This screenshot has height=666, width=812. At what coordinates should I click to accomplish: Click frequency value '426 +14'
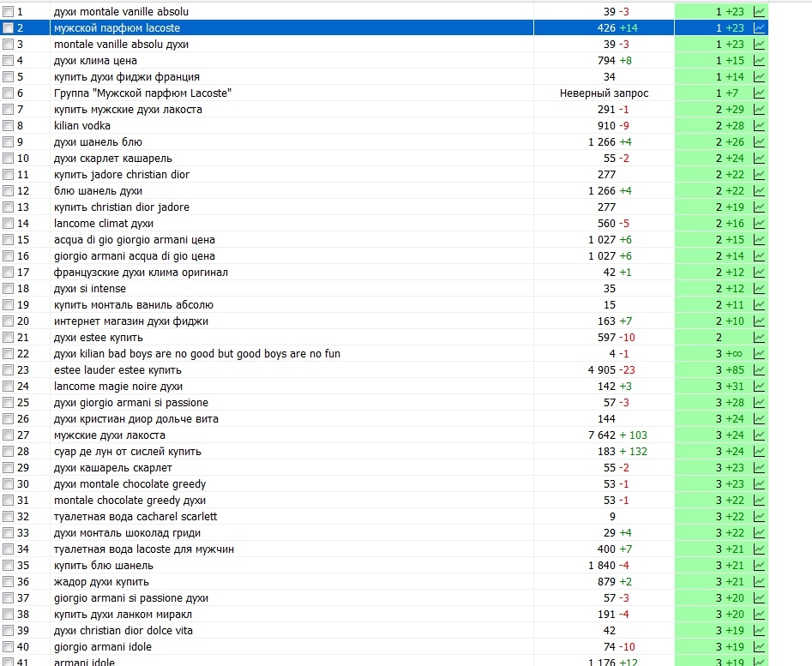click(617, 28)
